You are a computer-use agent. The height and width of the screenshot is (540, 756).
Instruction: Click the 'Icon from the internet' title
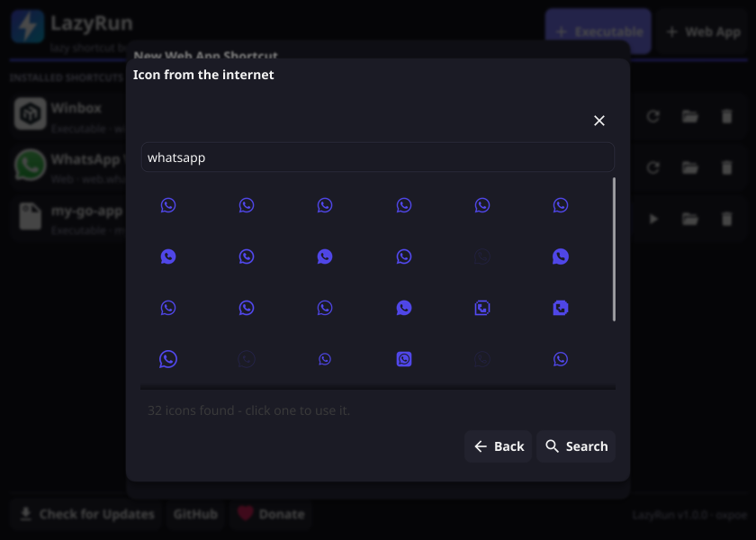coord(203,75)
